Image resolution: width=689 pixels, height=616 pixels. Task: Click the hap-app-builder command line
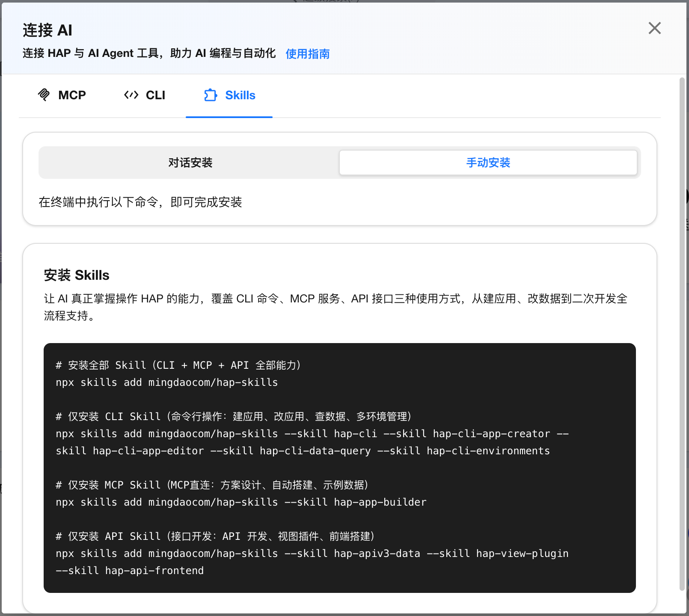[x=241, y=502]
